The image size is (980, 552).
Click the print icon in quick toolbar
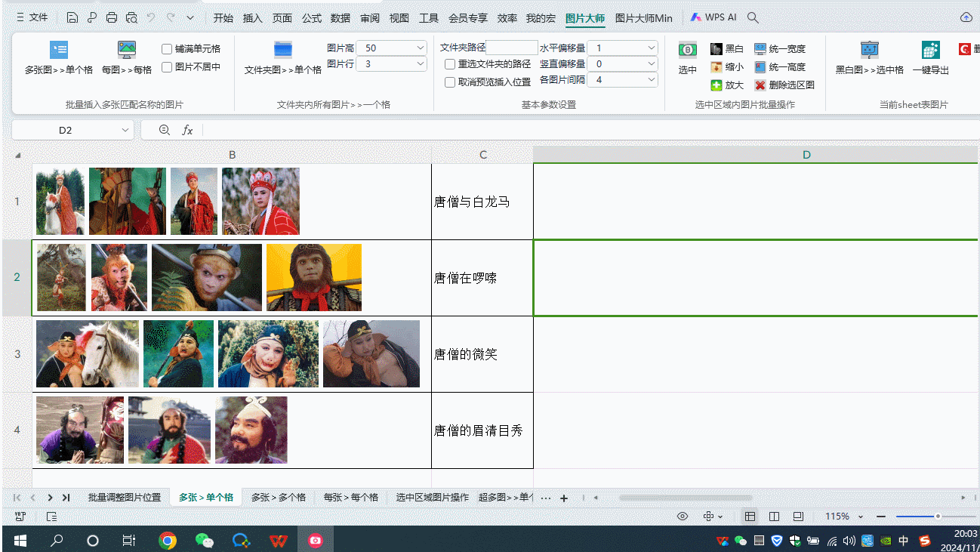(x=112, y=17)
